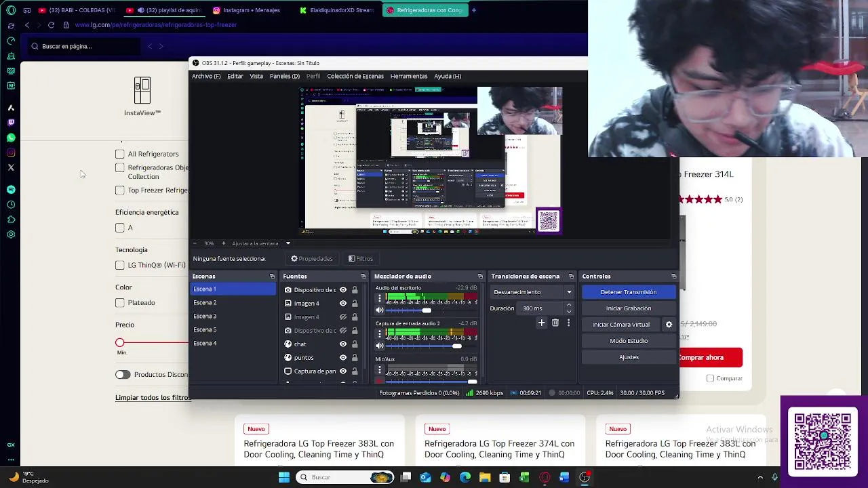
Task: Open Opera main menu logo
Action: (11, 10)
